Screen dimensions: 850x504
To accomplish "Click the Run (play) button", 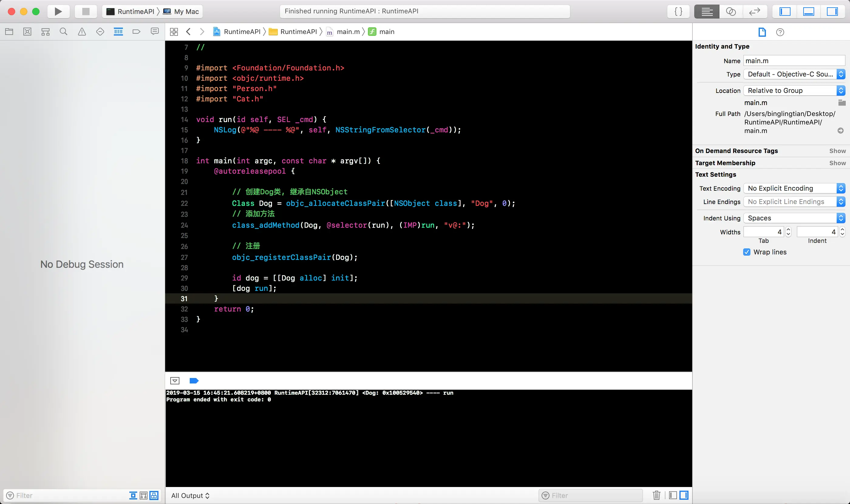I will tap(58, 12).
